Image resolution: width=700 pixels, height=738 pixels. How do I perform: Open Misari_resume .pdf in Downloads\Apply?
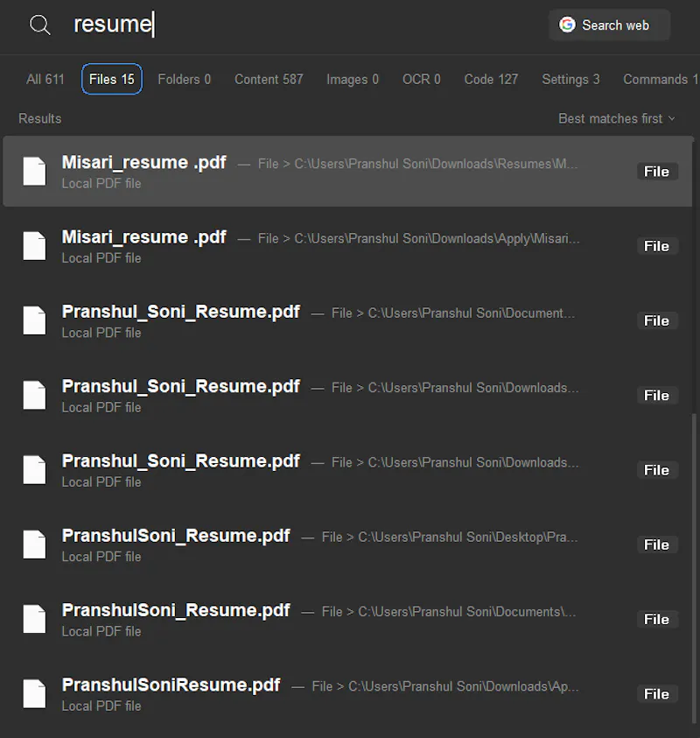point(347,246)
